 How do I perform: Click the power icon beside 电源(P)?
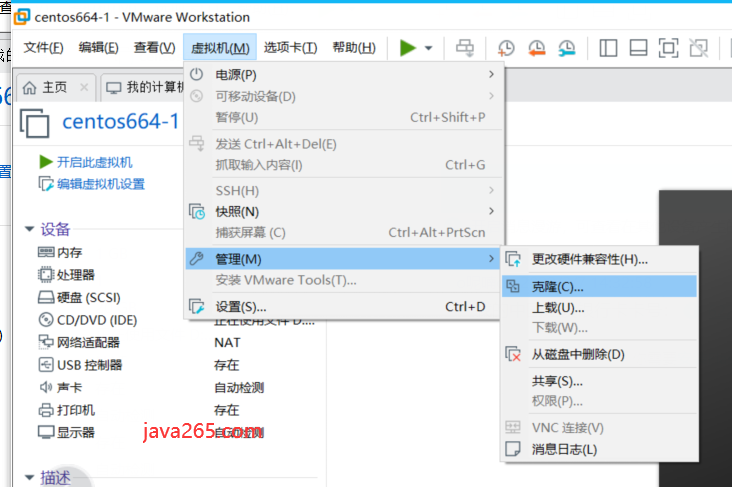(197, 74)
